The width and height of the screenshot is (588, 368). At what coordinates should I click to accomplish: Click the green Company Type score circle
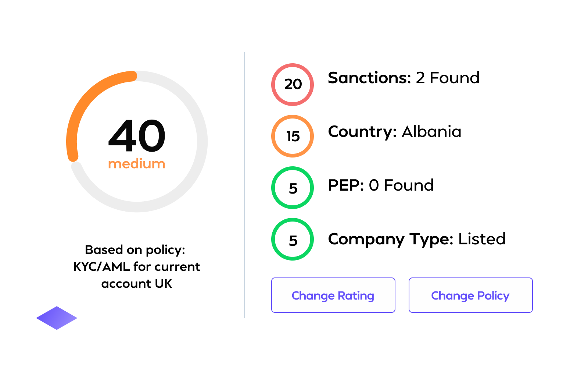tap(293, 239)
